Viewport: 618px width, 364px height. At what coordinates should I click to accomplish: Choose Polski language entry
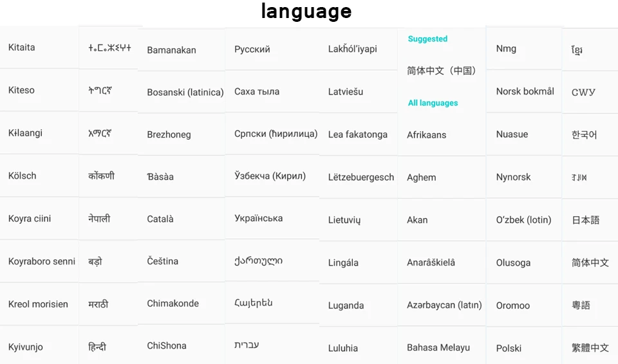coord(509,348)
